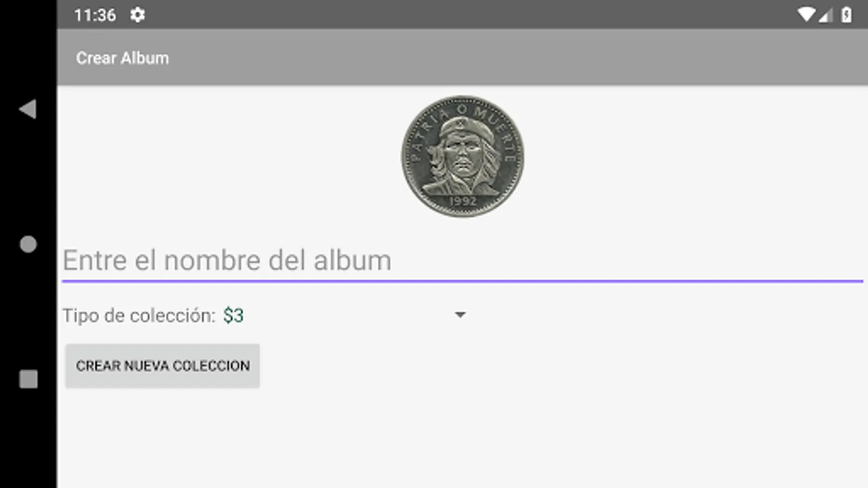Click the battery charging status icon
Image resolution: width=868 pixels, height=488 pixels.
click(846, 15)
